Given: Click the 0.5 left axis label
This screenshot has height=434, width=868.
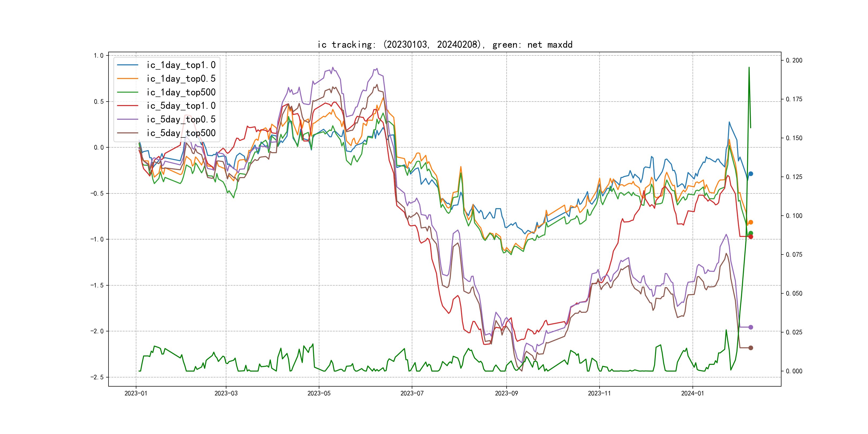Looking at the screenshot, I should click(99, 102).
